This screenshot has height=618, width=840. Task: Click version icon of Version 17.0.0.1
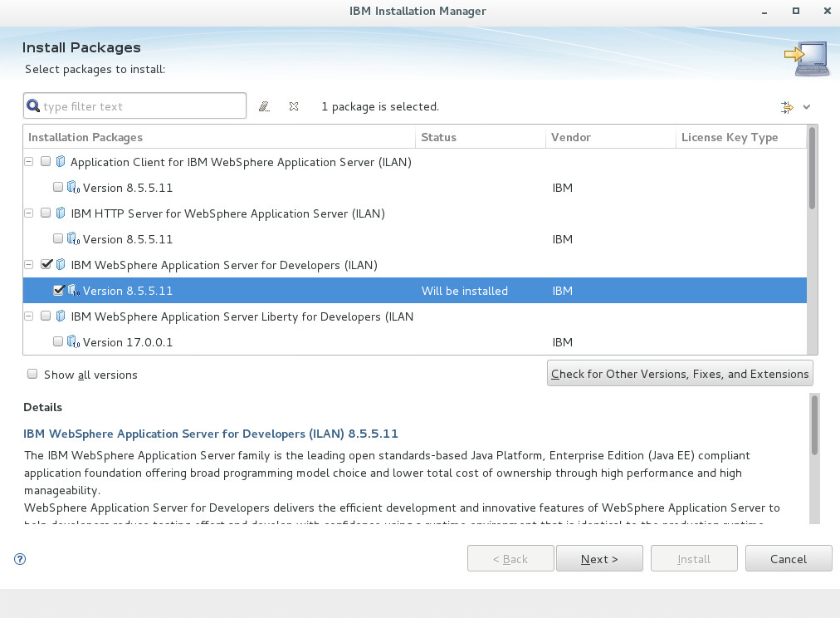73,341
